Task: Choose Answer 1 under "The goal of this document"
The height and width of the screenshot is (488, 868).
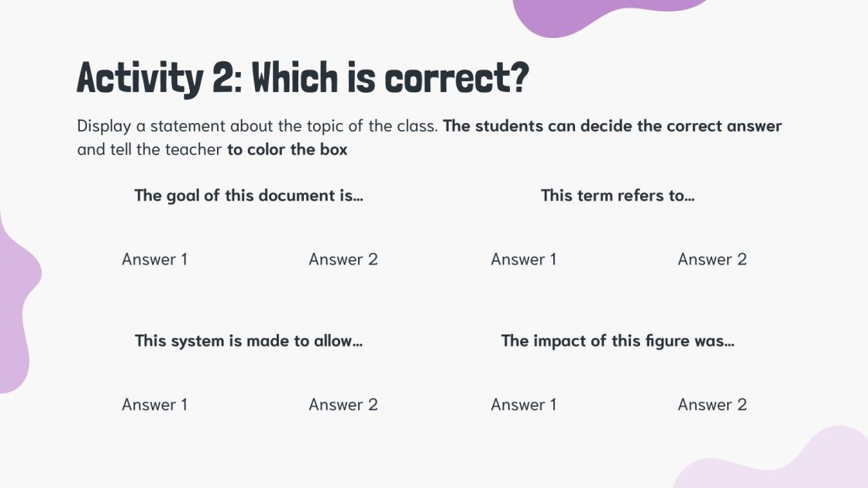Action: (x=155, y=259)
